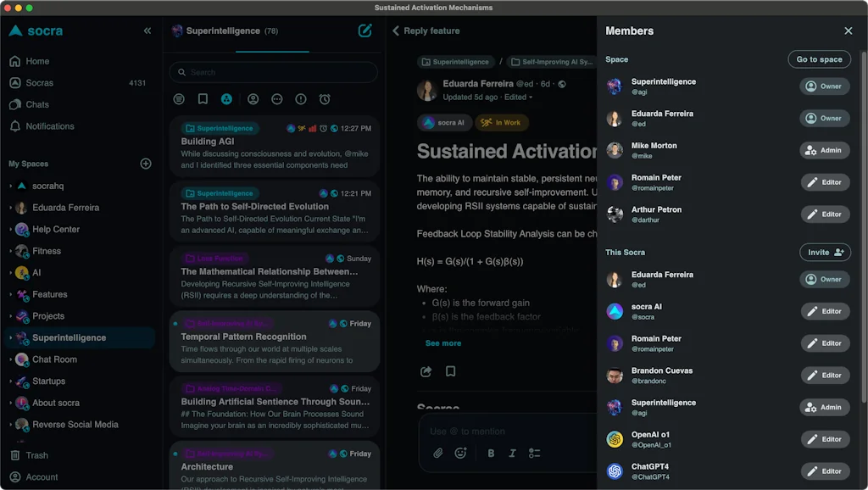This screenshot has width=868, height=490.
Task: Toggle checklist formatting in the reply editor
Action: (534, 454)
